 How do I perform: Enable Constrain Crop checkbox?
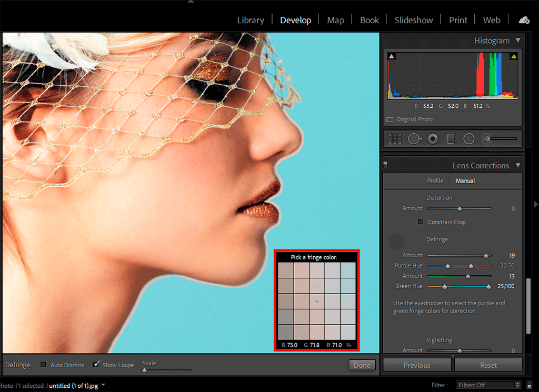pyautogui.click(x=421, y=222)
